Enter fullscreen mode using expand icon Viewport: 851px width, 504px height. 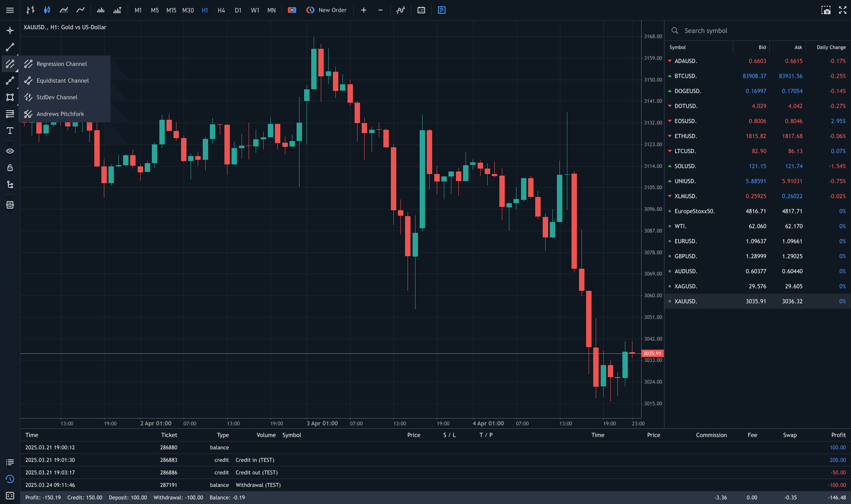pyautogui.click(x=842, y=10)
